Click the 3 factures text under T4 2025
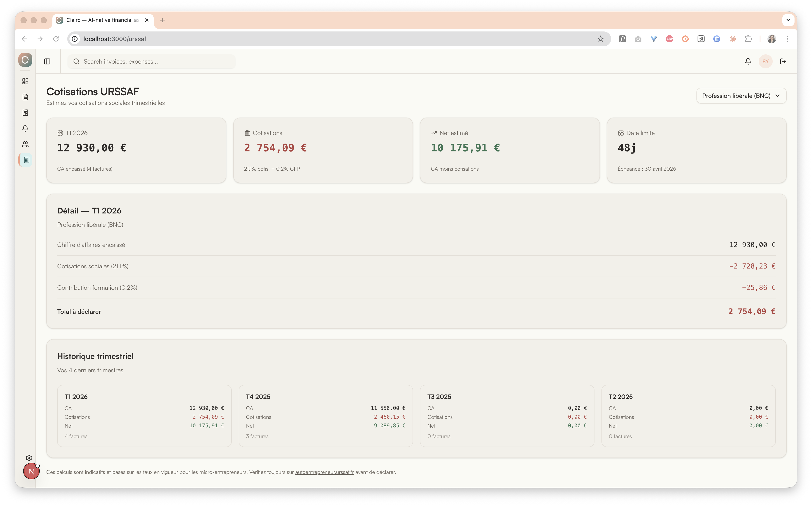 (257, 436)
